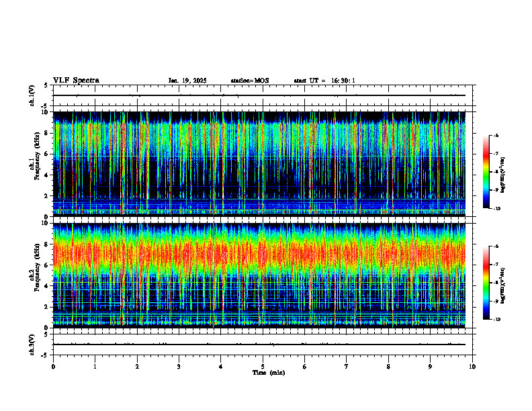
Task: Click the ch.3 voltage waveform strip
Action: 263,345
